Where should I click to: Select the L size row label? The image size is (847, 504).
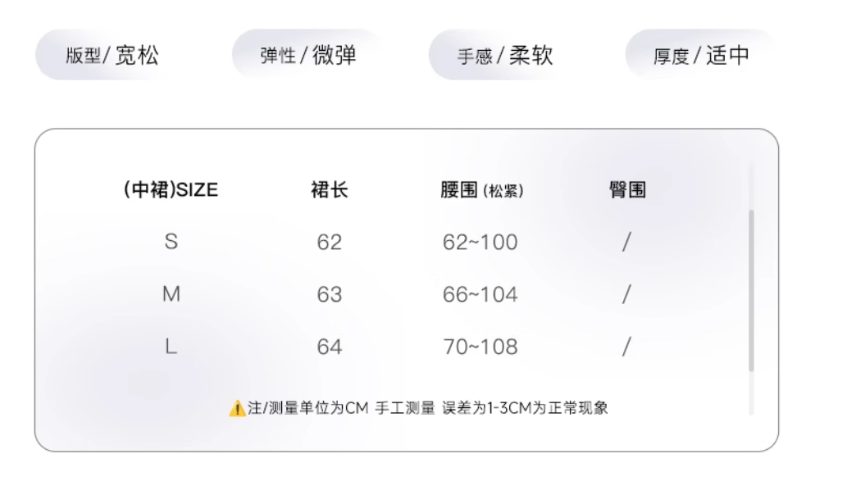171,347
